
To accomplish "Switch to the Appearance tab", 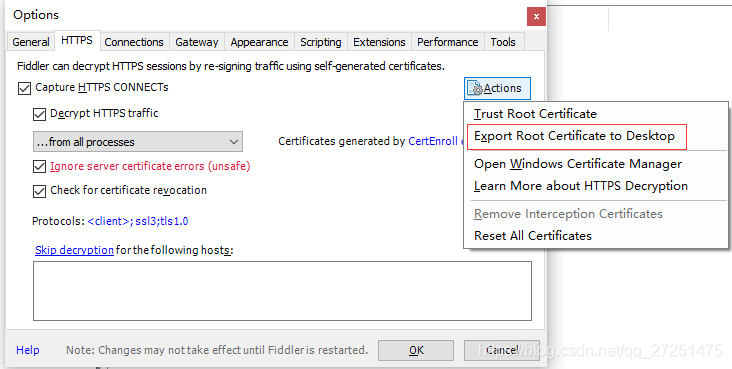I will pos(259,42).
